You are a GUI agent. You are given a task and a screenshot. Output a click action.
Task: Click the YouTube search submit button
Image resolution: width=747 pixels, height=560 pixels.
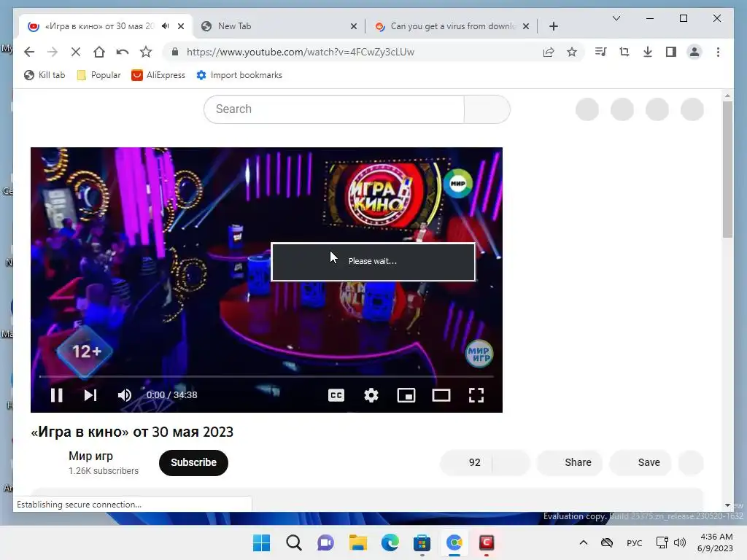click(x=487, y=109)
